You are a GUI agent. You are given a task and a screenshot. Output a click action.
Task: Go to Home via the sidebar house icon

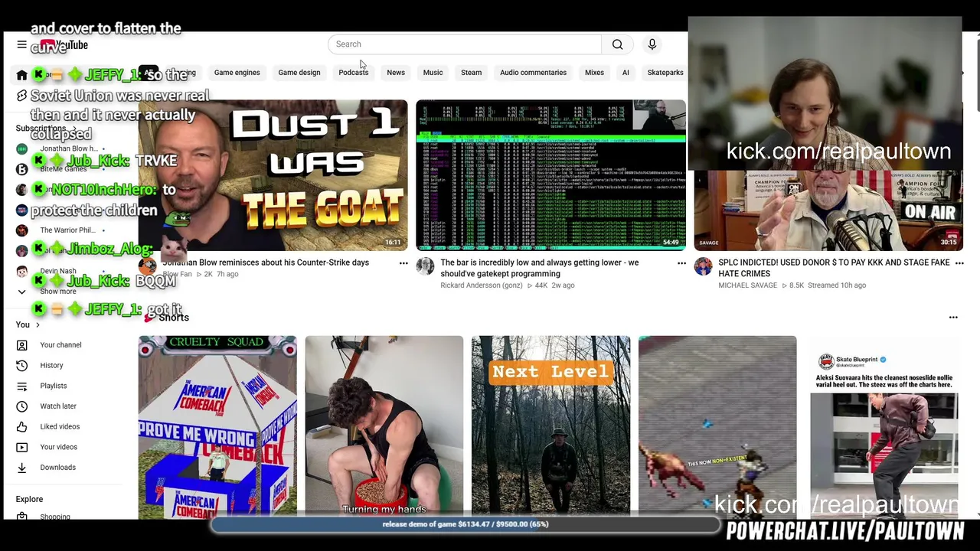pos(21,75)
